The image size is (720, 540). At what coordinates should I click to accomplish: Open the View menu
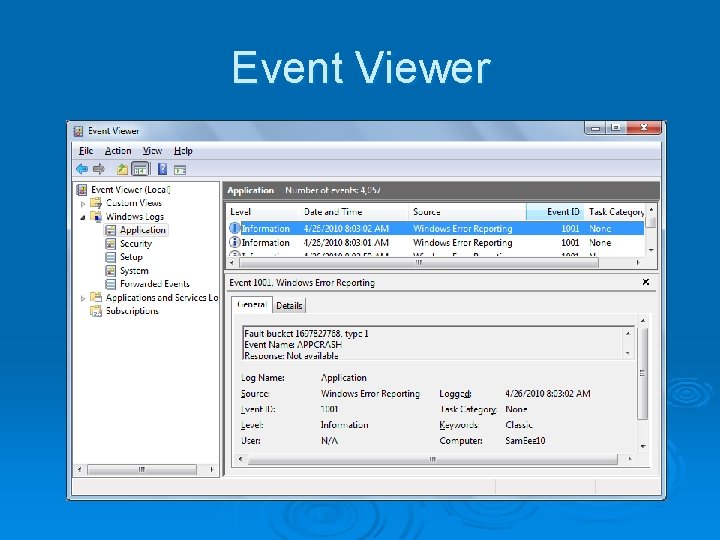152,151
